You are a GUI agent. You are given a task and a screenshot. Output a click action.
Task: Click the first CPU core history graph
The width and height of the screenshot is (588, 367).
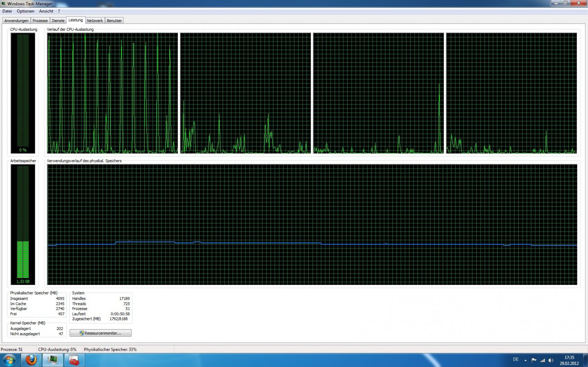pos(112,93)
